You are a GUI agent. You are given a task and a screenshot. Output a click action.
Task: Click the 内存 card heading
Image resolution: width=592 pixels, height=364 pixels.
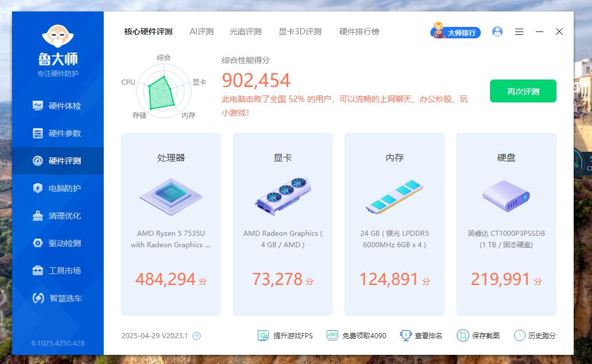(394, 157)
